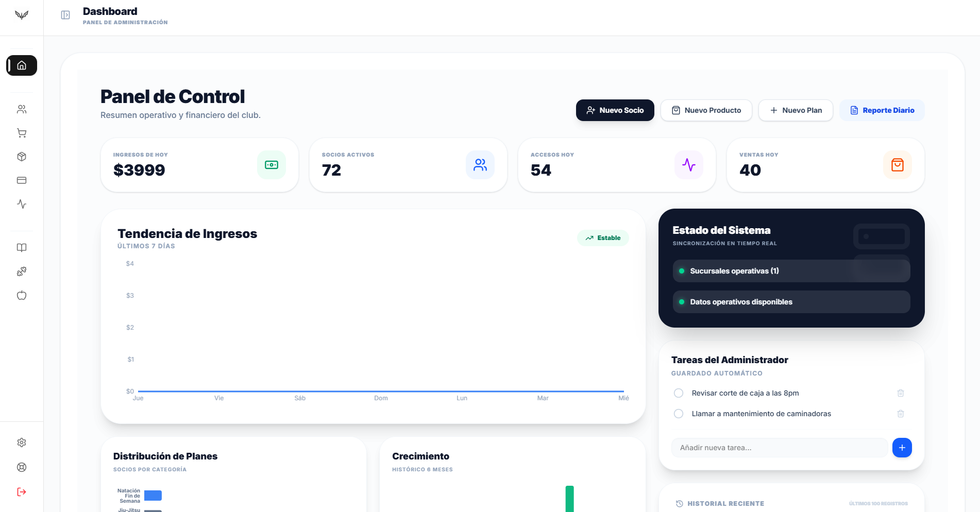Image resolution: width=980 pixels, height=512 pixels.
Task: Click the bag icon in Ventas Hoy
Action: point(898,165)
